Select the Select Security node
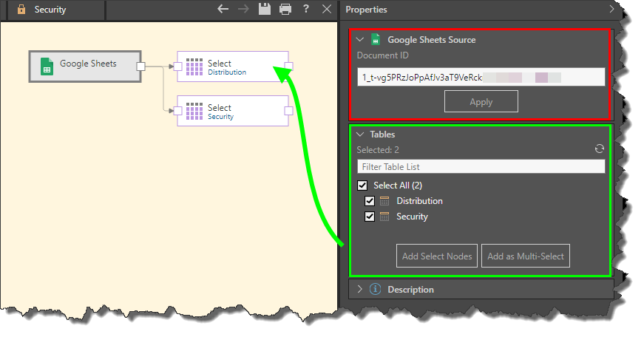The image size is (644, 337). tap(232, 112)
